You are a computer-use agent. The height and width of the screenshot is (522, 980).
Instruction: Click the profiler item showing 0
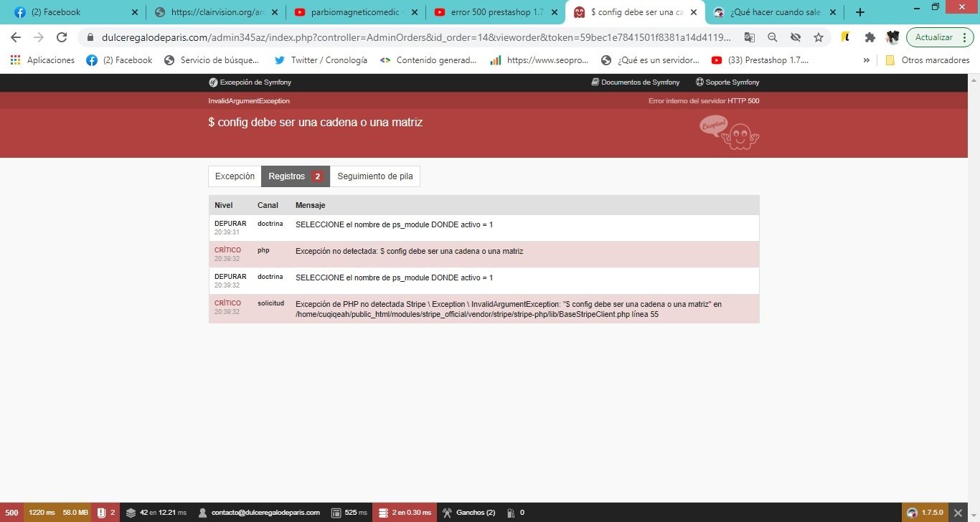[516, 513]
